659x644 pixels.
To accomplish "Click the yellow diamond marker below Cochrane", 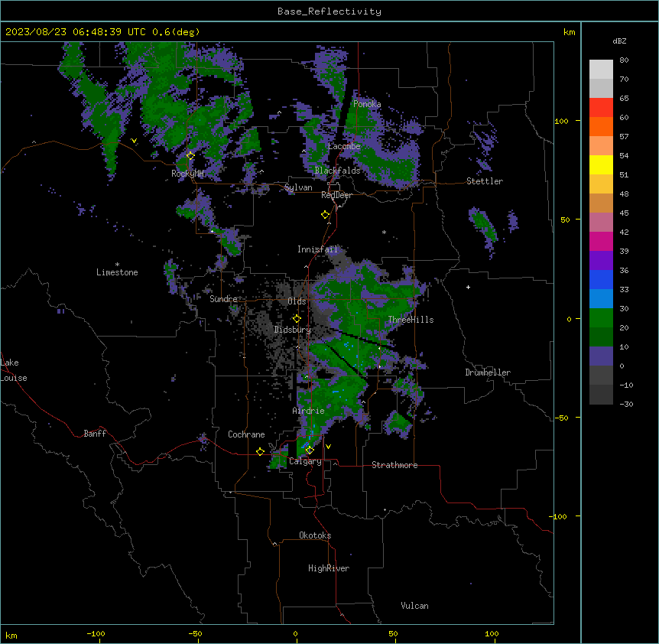I will [260, 451].
